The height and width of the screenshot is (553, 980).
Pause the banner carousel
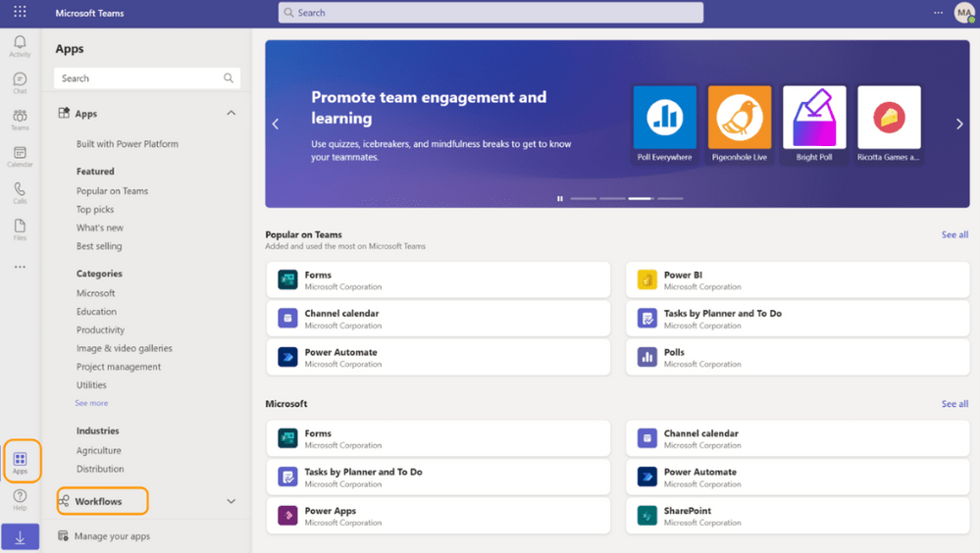click(x=560, y=199)
